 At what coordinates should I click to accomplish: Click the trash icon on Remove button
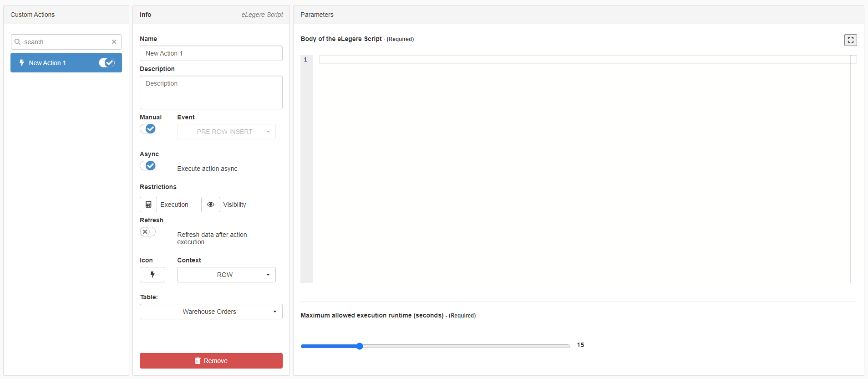click(x=198, y=361)
